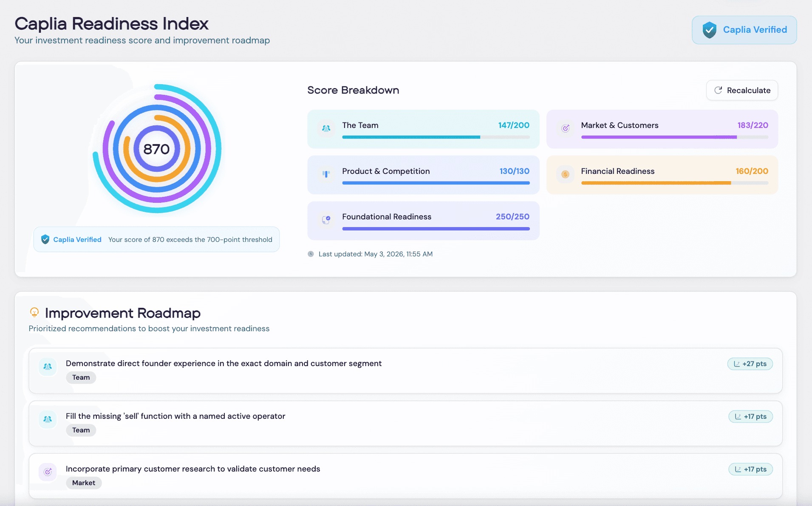The image size is (812, 506).
Task: Click 'Your investment readiness score' subtitle
Action: [x=142, y=40]
